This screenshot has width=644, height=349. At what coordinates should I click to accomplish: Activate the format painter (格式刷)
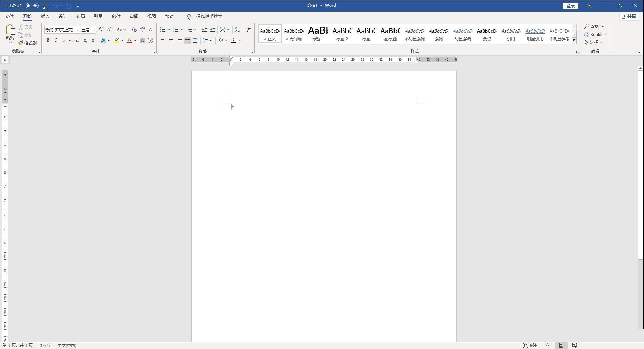[x=28, y=43]
